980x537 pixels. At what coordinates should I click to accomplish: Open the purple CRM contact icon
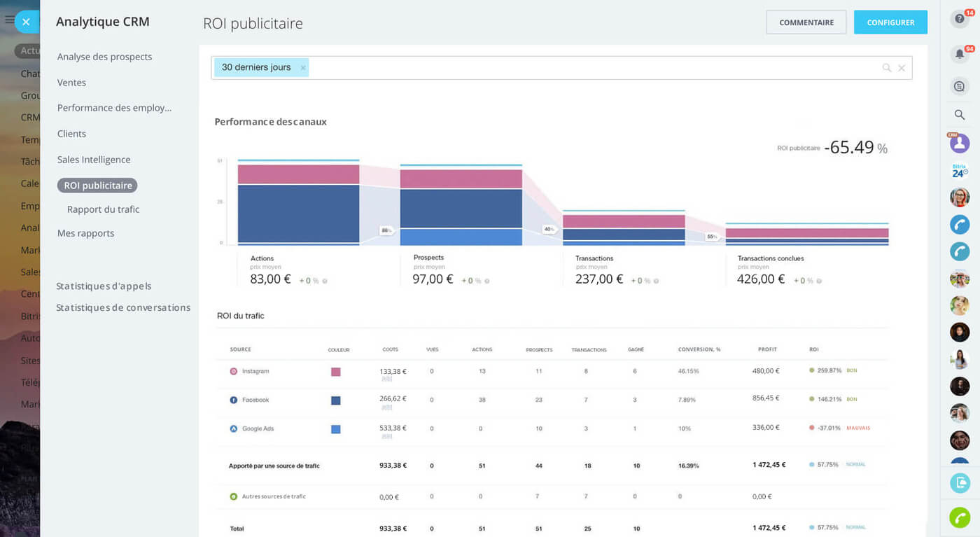pyautogui.click(x=959, y=143)
